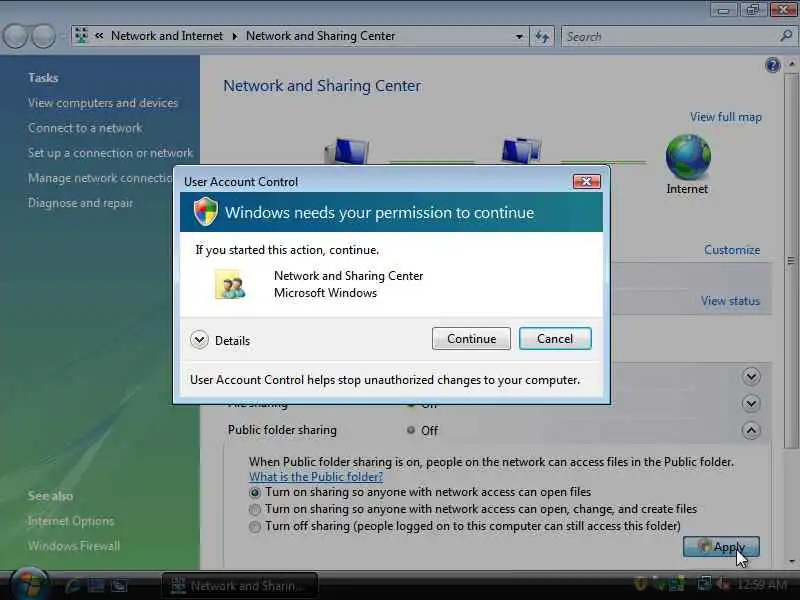This screenshot has width=800, height=600.
Task: Click Diagnose and repair task
Action: 81,203
